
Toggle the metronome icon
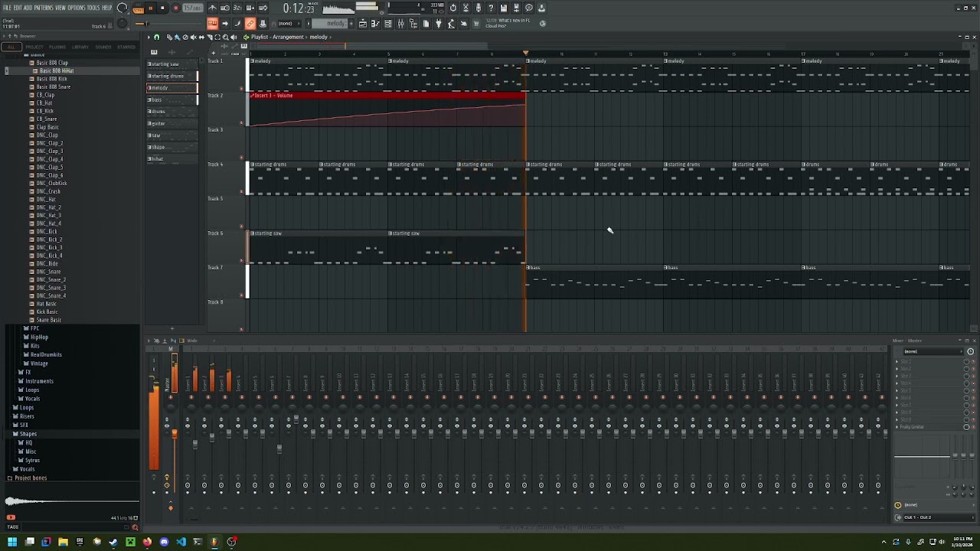pyautogui.click(x=212, y=8)
